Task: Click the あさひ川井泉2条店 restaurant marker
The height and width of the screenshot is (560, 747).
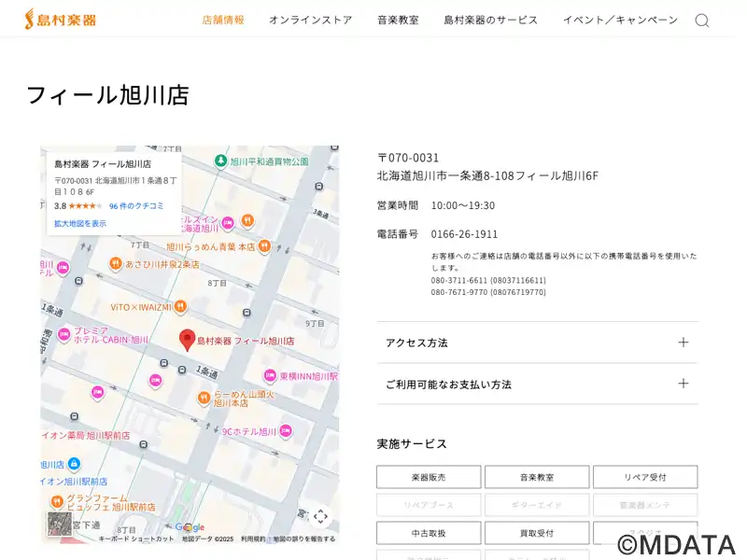Action: point(115,263)
